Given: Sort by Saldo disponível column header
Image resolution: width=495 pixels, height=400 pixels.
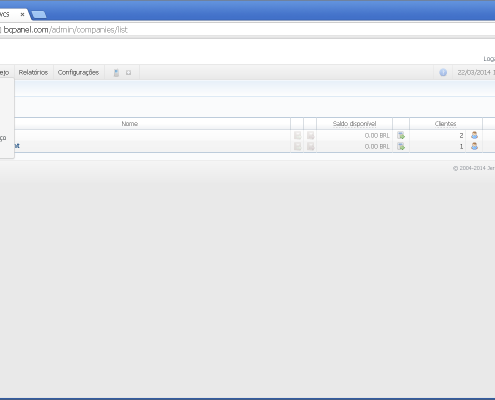Looking at the screenshot, I should [354, 124].
